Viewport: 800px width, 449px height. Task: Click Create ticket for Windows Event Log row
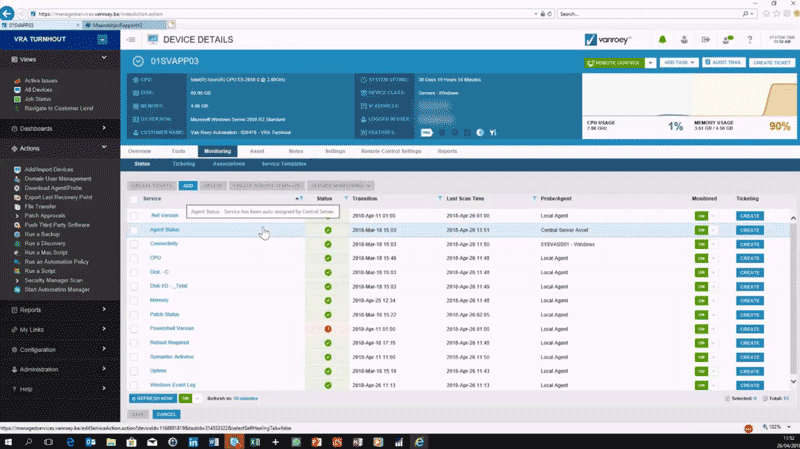point(749,385)
